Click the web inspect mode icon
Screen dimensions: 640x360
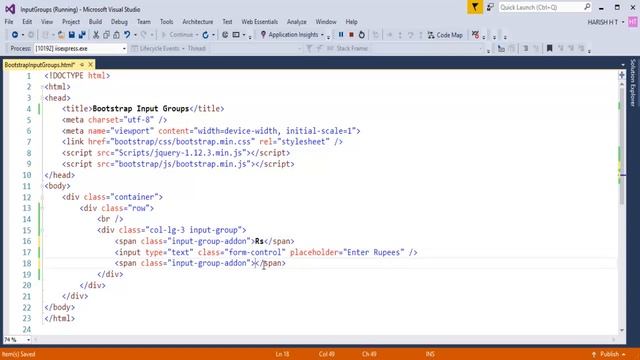tap(225, 35)
